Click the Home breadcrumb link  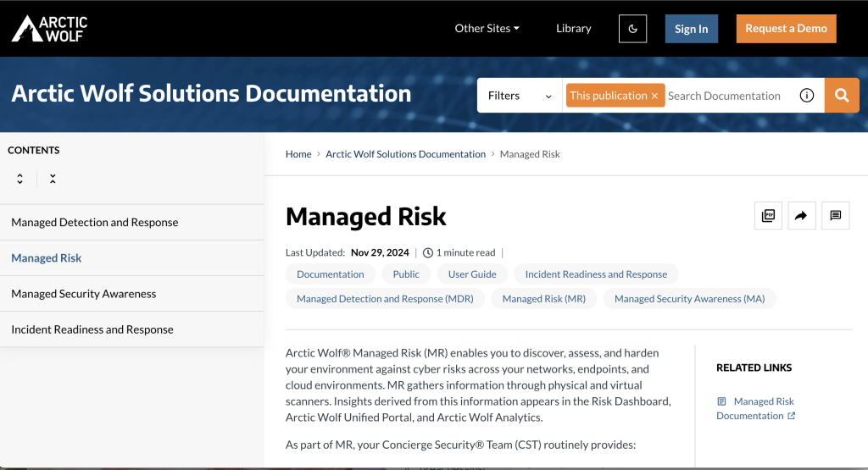298,154
